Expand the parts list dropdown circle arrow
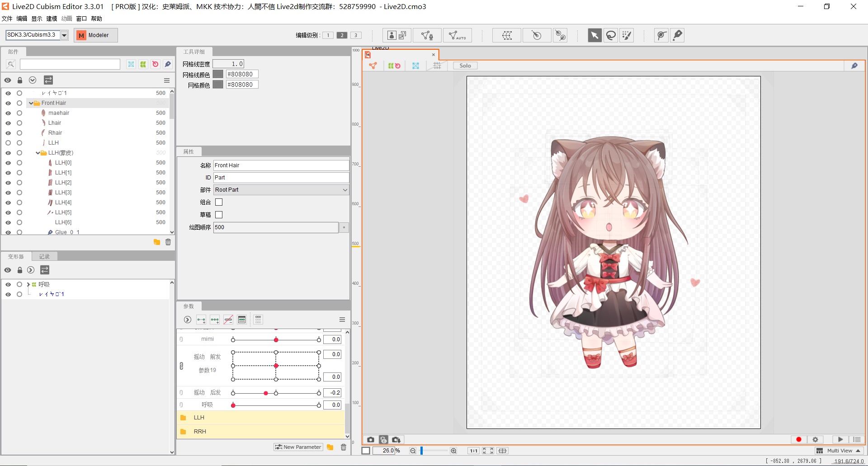 tap(33, 80)
